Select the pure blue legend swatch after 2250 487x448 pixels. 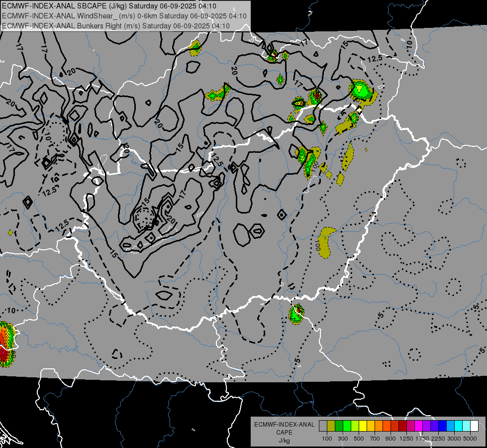pos(443,426)
